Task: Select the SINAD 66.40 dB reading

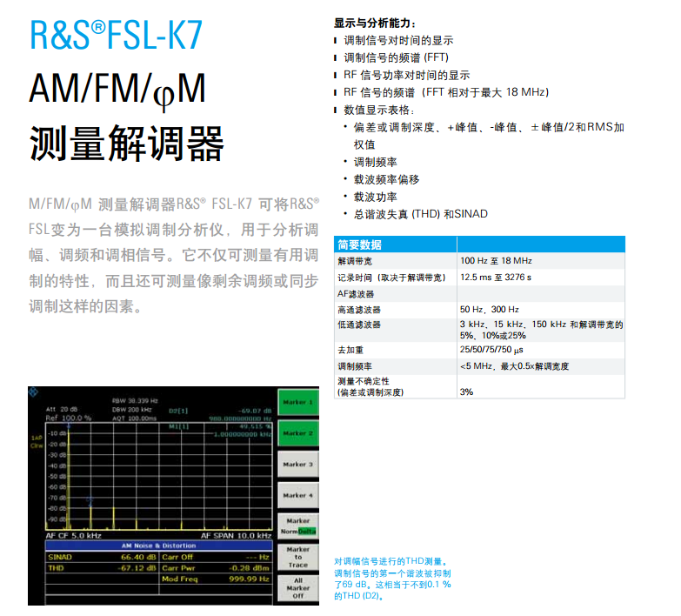Action: coord(102,557)
